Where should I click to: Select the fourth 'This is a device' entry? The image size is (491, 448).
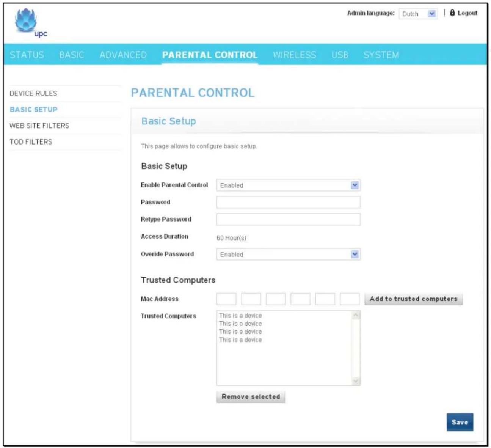tap(240, 340)
